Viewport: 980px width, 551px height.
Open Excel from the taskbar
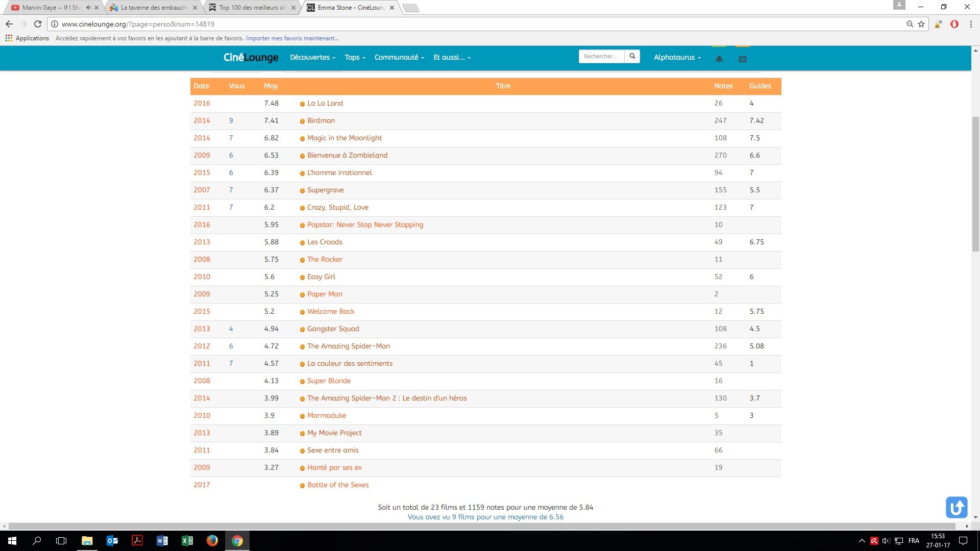click(x=187, y=541)
